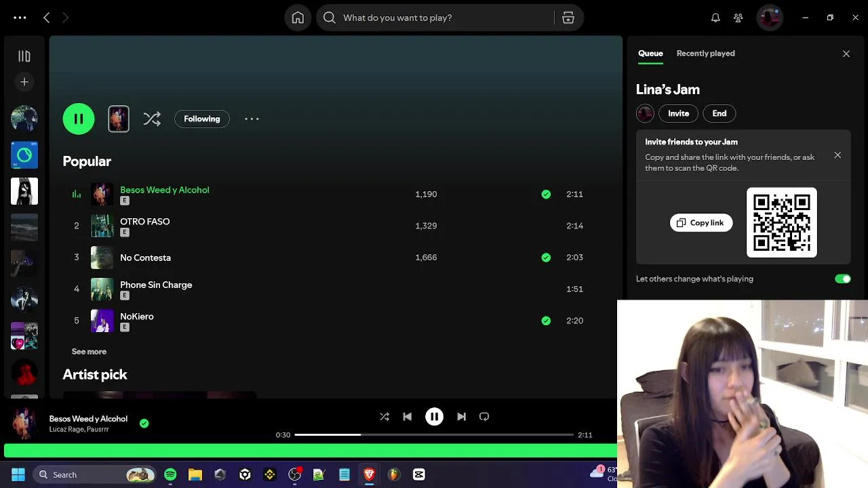Toggle the saved check in player bar

(x=144, y=424)
